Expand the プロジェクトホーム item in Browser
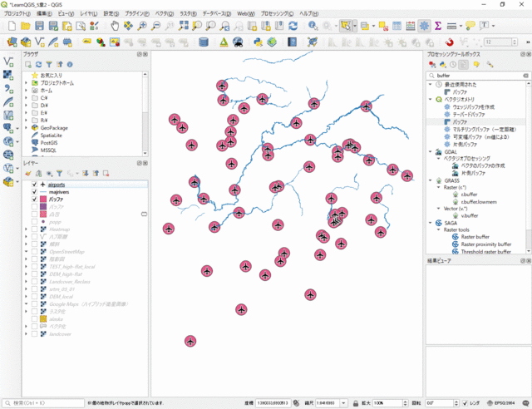The width and height of the screenshot is (532, 409). pyautogui.click(x=26, y=83)
